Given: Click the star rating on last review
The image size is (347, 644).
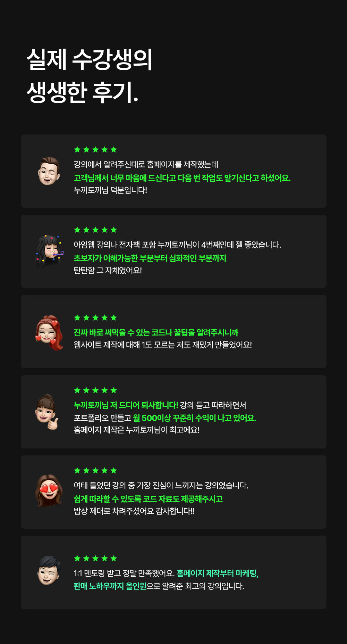Looking at the screenshot, I should point(95,559).
